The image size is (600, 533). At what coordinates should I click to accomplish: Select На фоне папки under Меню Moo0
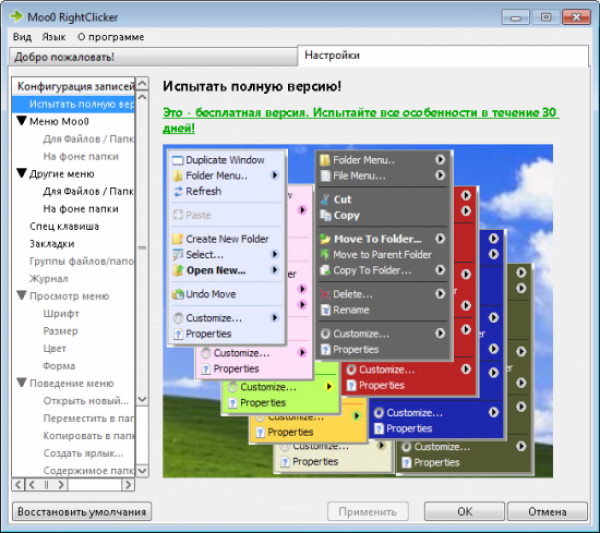pyautogui.click(x=81, y=156)
